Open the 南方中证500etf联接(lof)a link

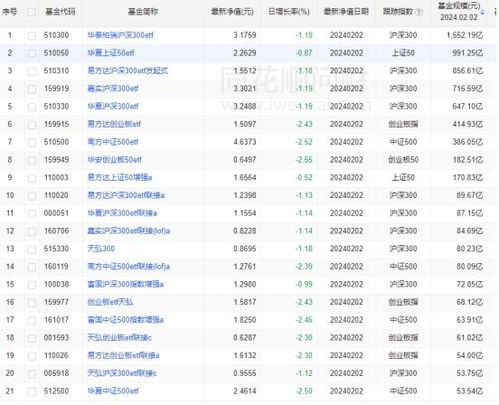(x=128, y=267)
